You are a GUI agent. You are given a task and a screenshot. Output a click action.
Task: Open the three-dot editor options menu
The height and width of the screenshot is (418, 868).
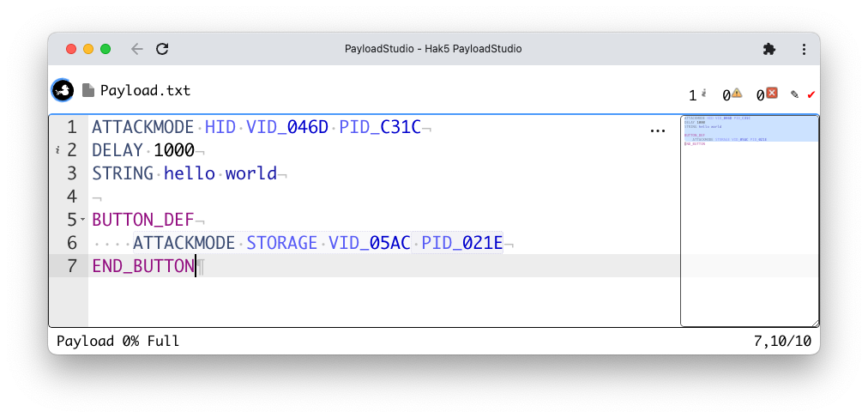point(658,130)
